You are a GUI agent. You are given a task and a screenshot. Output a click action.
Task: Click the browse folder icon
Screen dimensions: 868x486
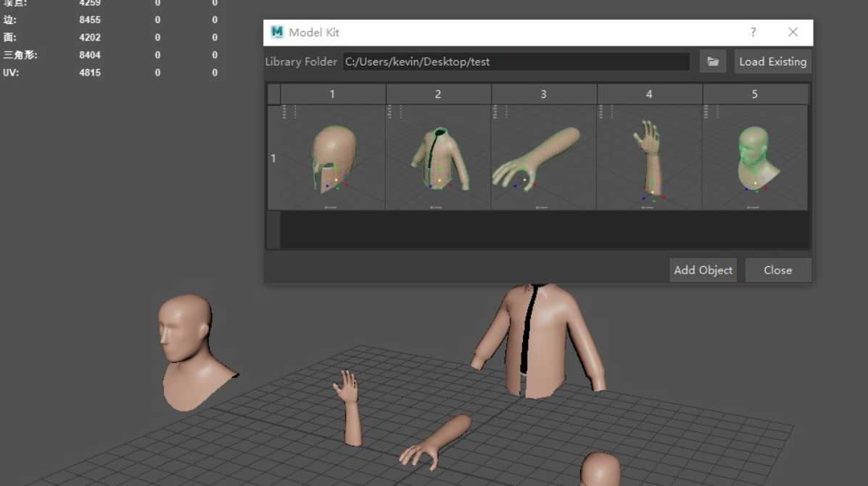(713, 62)
